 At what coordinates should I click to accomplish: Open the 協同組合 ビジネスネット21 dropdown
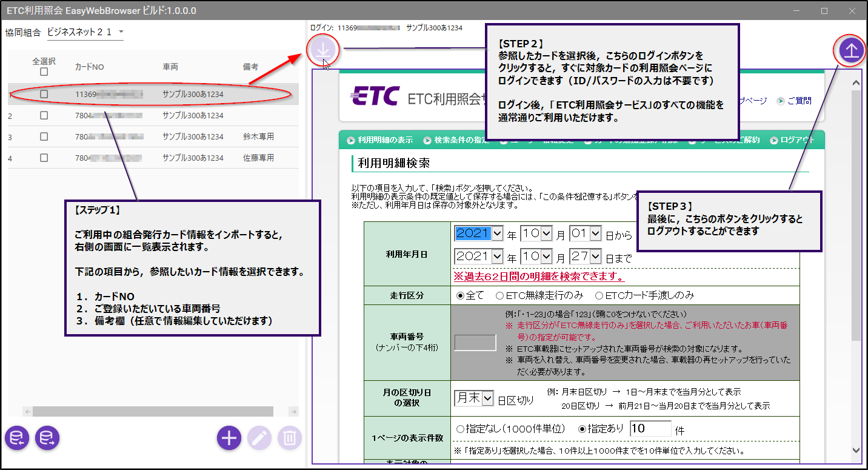click(85, 32)
